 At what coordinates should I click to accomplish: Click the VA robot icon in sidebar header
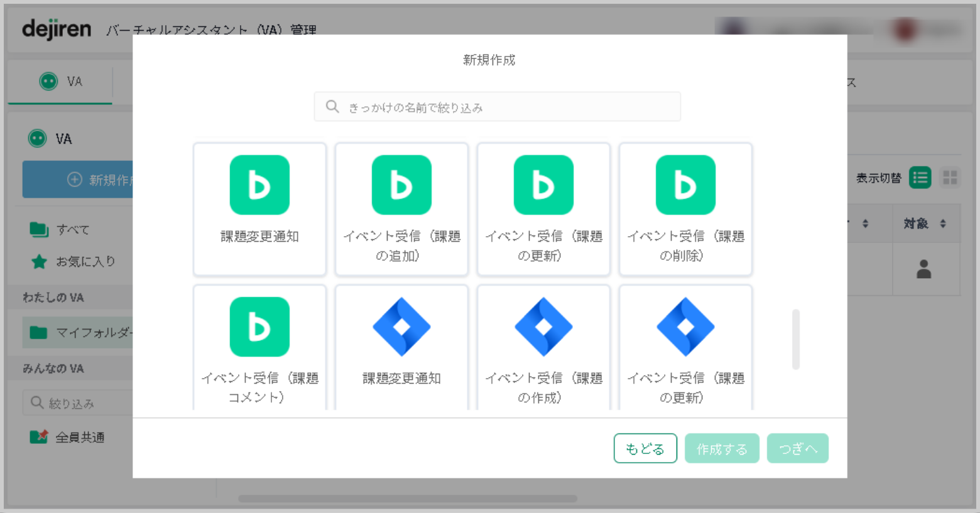38,138
